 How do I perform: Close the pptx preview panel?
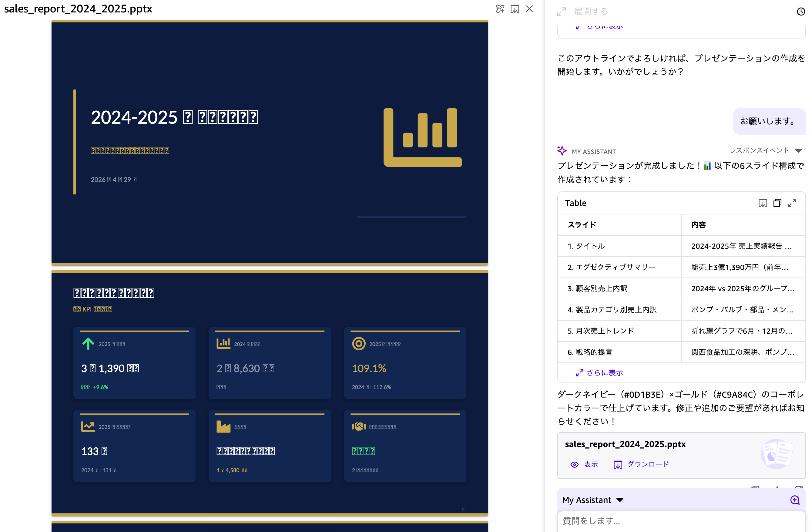click(x=529, y=9)
